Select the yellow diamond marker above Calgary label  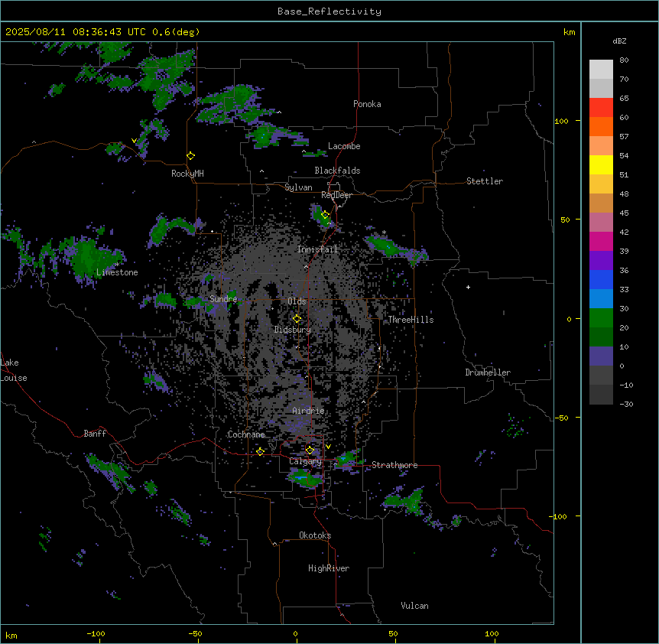tap(310, 450)
